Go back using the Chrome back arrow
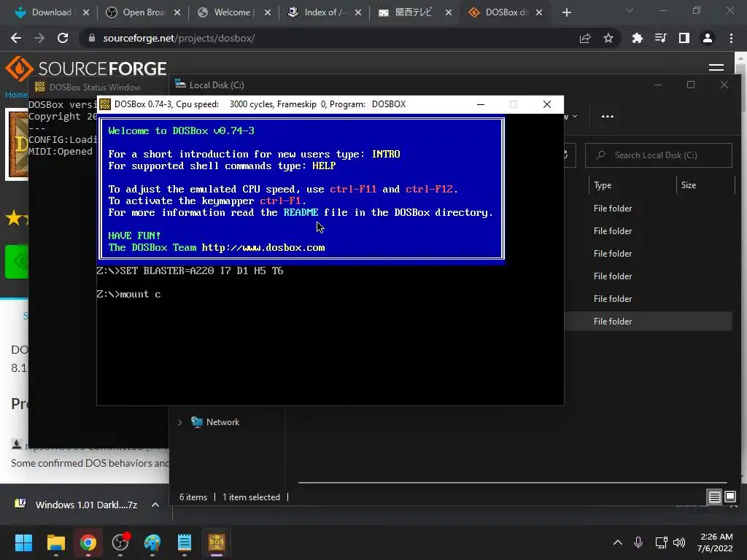The height and width of the screenshot is (560, 747). coord(16,38)
